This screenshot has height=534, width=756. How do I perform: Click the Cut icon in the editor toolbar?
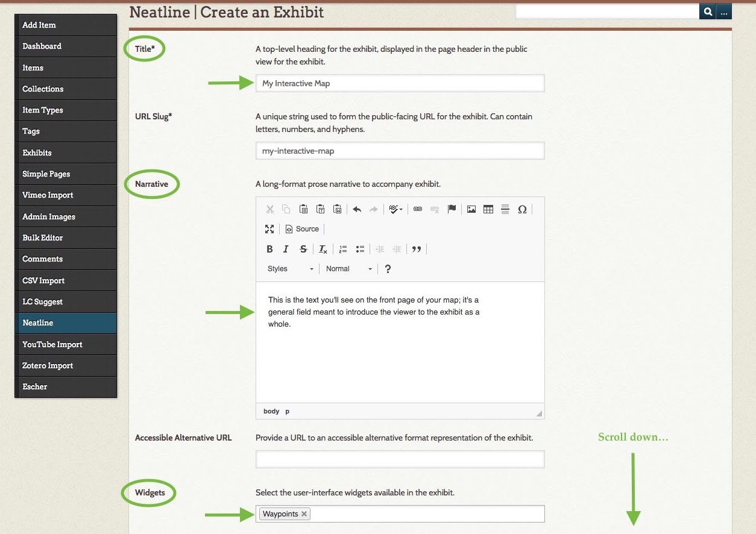click(x=269, y=209)
